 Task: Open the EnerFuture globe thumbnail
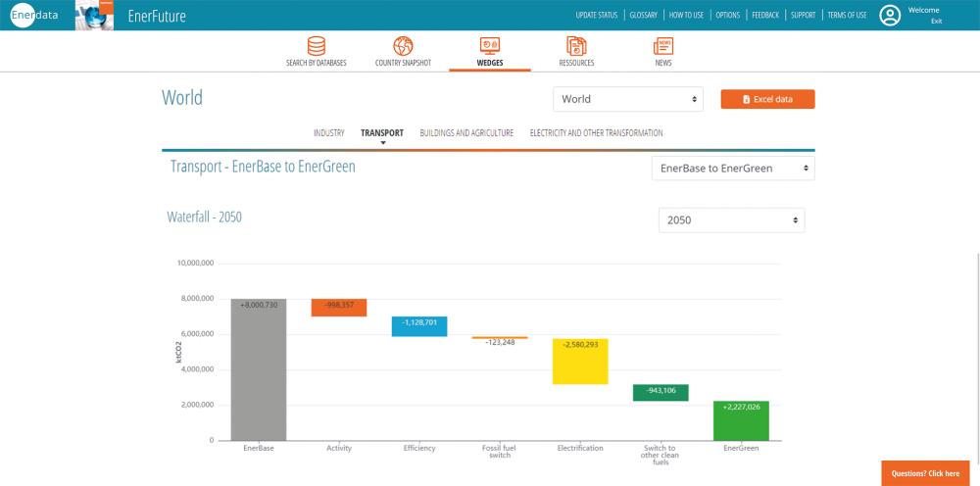pyautogui.click(x=94, y=15)
